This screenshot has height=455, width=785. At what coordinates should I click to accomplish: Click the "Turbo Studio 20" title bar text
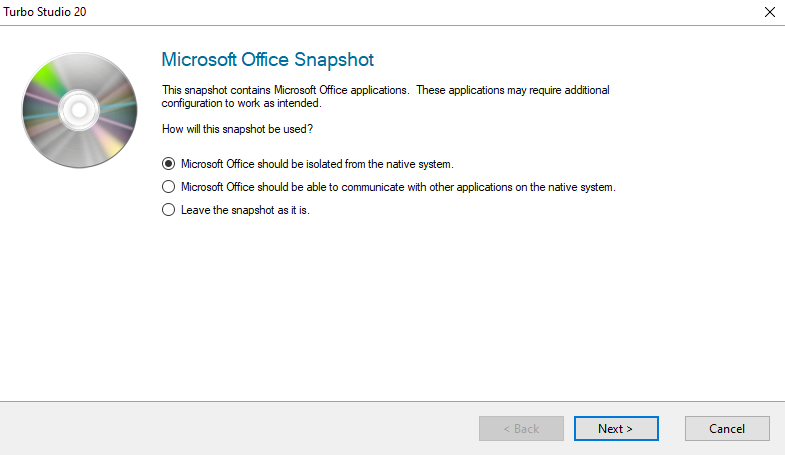[x=46, y=12]
